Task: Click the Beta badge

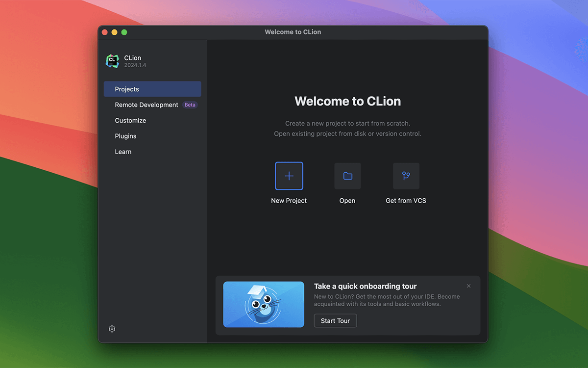Action: click(x=190, y=105)
